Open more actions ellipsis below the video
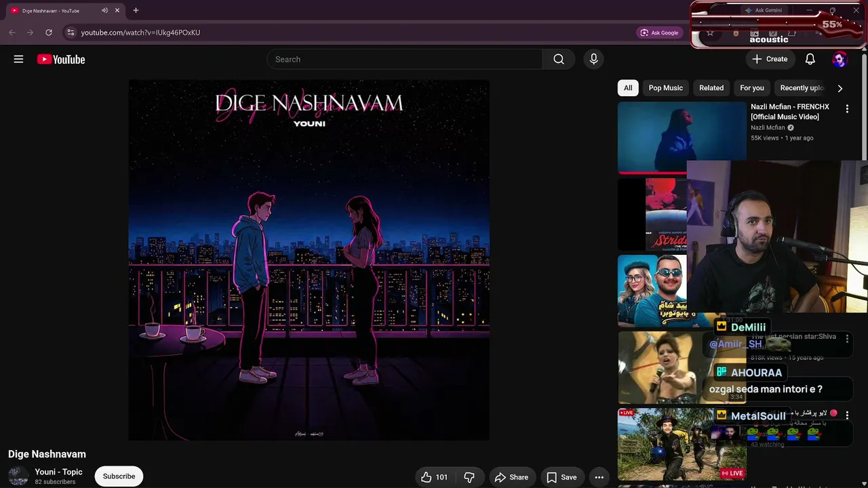This screenshot has width=868, height=488. (599, 477)
